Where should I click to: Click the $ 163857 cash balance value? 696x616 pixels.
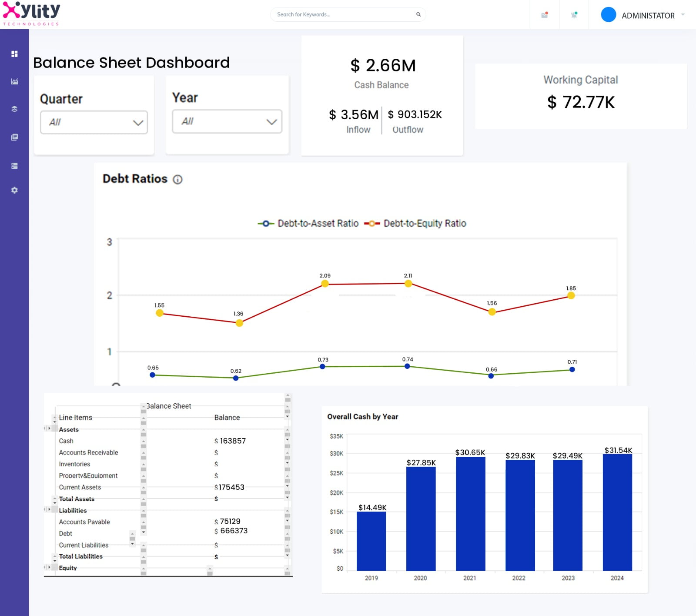click(230, 441)
